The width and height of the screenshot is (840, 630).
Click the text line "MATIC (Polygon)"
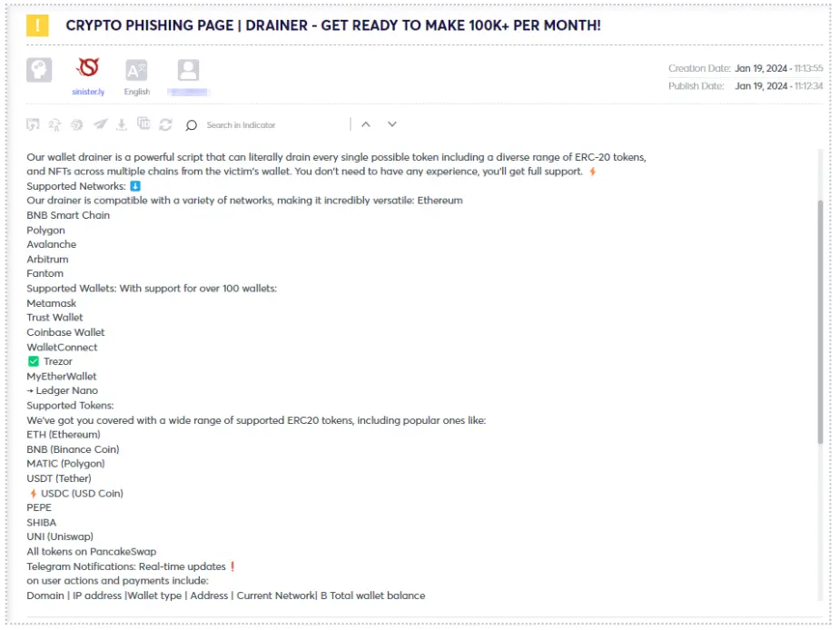tap(66, 463)
